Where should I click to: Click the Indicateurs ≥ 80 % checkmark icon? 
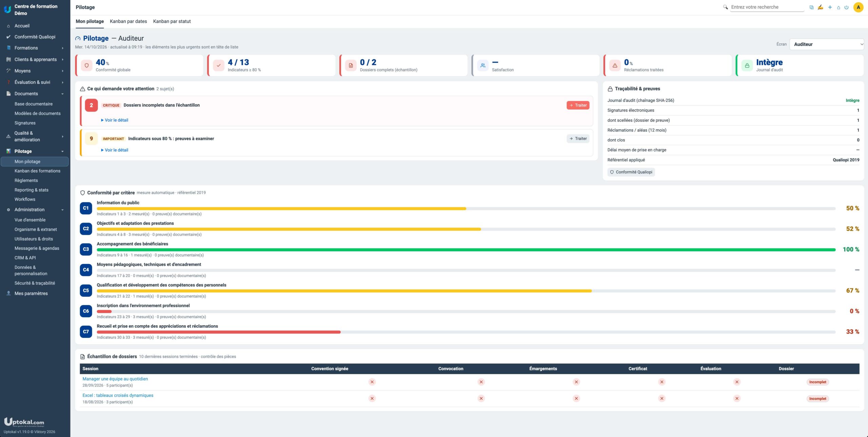219,65
